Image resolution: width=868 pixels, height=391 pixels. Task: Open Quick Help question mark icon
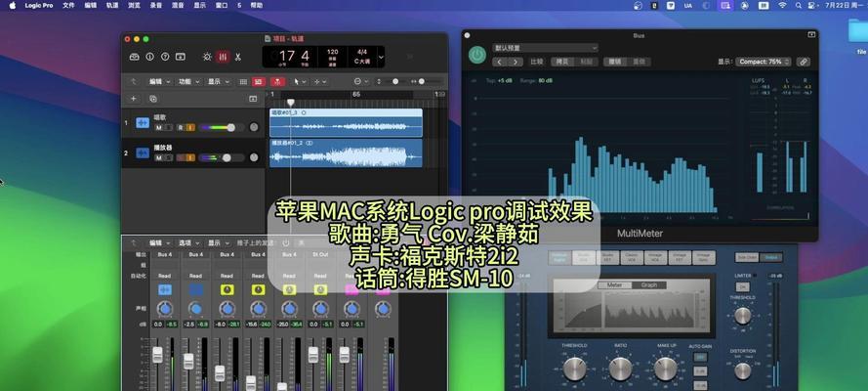[165, 57]
